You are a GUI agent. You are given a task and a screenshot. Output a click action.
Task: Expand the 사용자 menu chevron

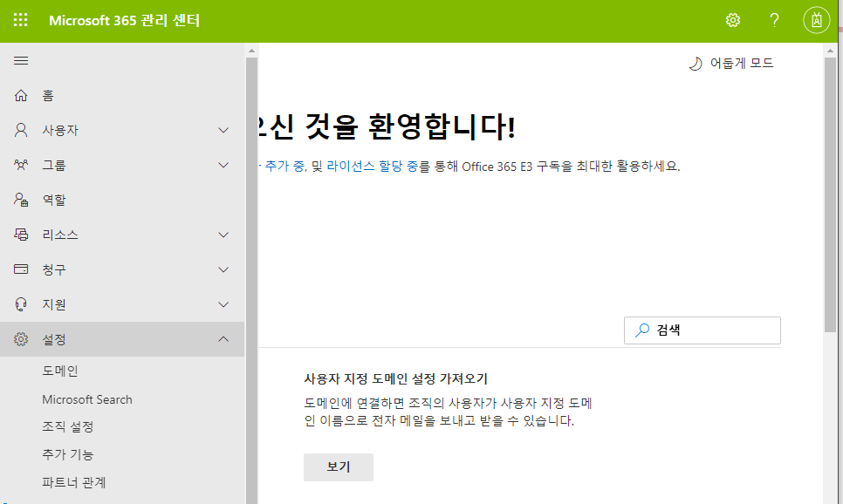(x=223, y=130)
